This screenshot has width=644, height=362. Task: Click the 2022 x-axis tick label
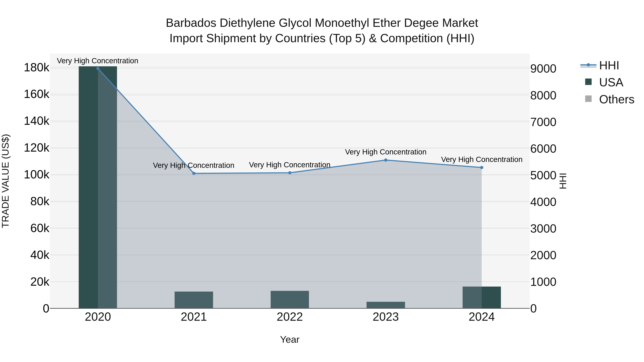[x=290, y=317]
